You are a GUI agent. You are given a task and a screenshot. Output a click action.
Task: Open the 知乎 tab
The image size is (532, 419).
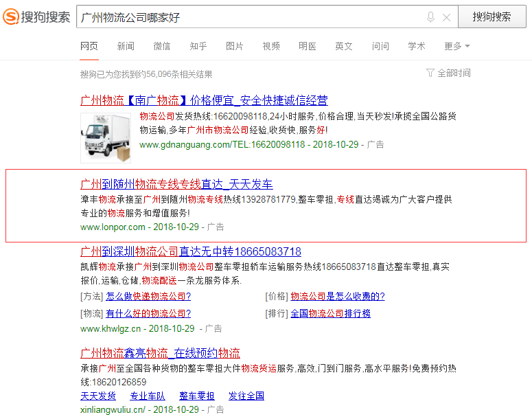[198, 46]
